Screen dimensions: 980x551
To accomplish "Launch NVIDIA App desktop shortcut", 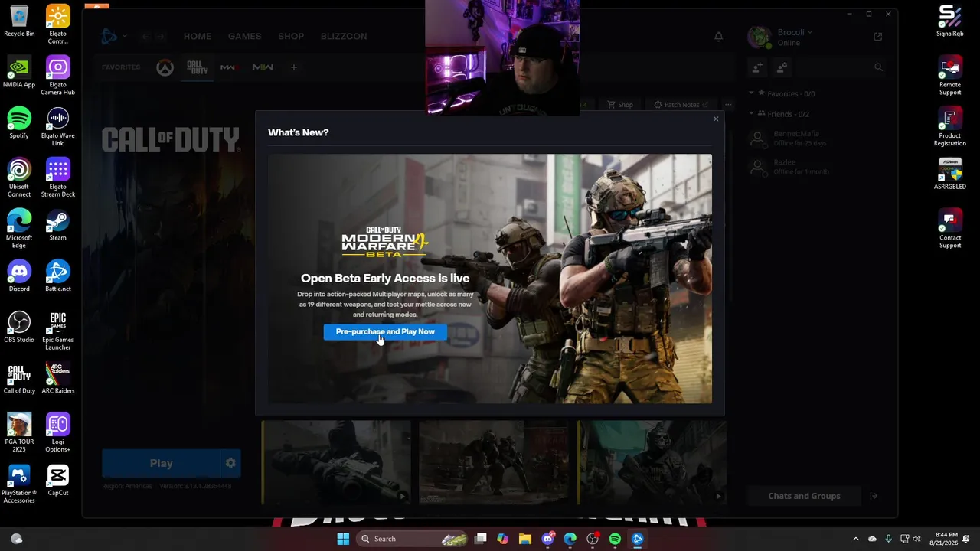I will 19,72.
